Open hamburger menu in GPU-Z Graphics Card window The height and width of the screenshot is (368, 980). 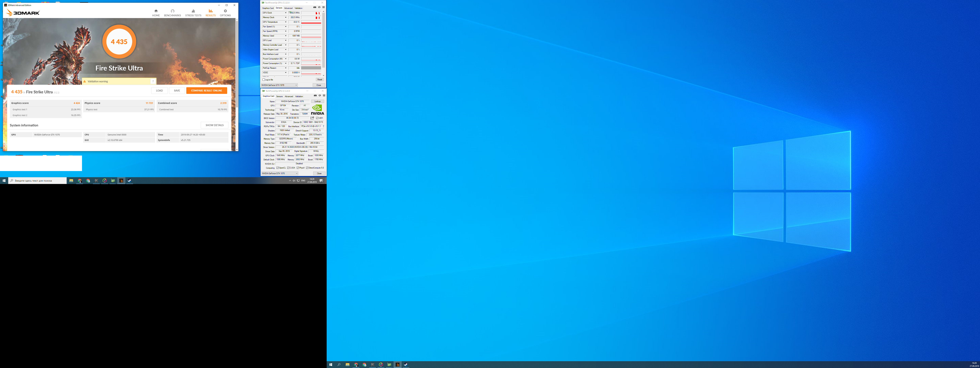[324, 96]
